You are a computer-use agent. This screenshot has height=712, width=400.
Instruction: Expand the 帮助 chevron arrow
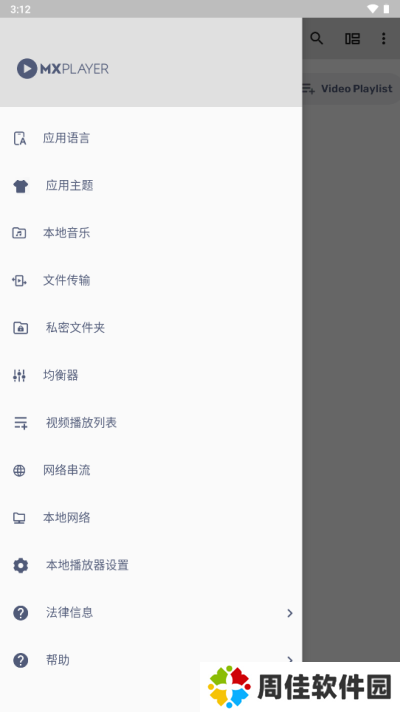[290, 658]
